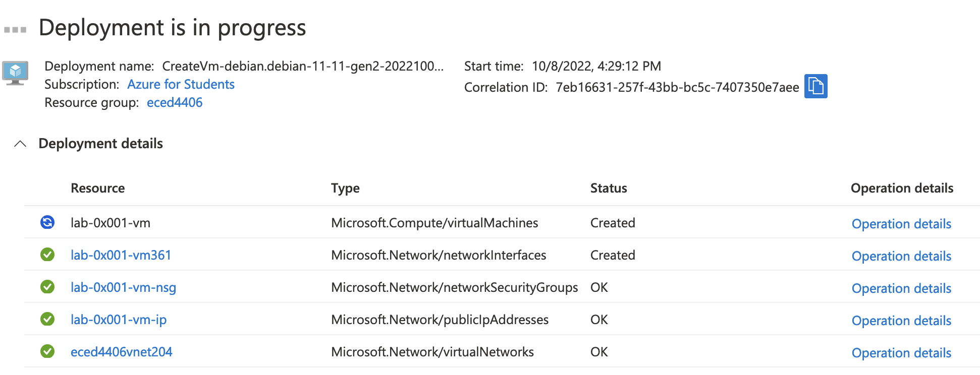The height and width of the screenshot is (375, 980).
Task: Open the Azure for Students subscription
Action: [x=181, y=84]
